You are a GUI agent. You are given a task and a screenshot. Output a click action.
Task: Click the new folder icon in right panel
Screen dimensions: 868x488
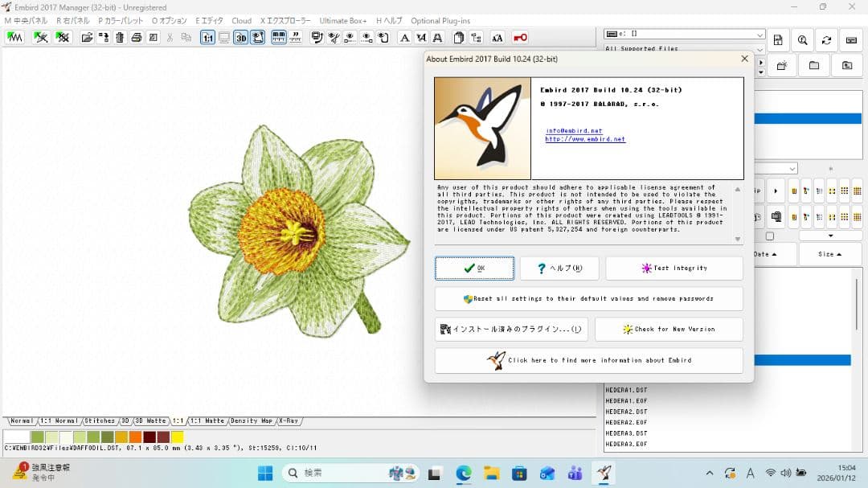780,65
